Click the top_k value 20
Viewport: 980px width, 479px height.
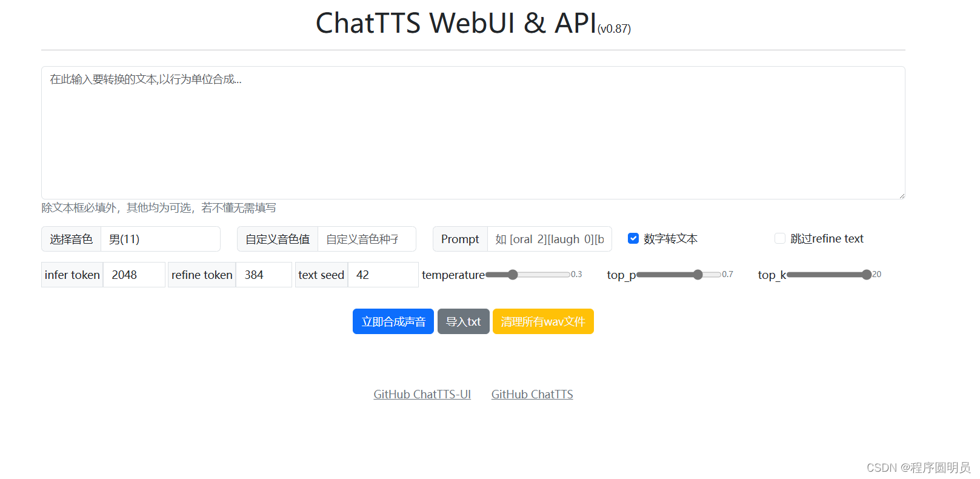click(876, 275)
